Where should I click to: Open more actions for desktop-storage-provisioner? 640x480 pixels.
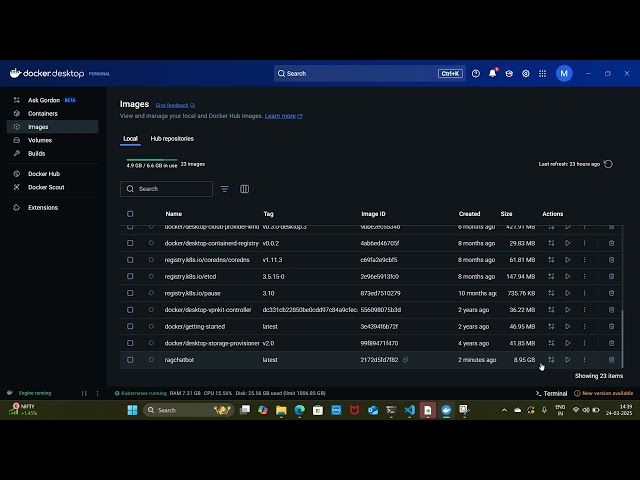[x=584, y=343]
